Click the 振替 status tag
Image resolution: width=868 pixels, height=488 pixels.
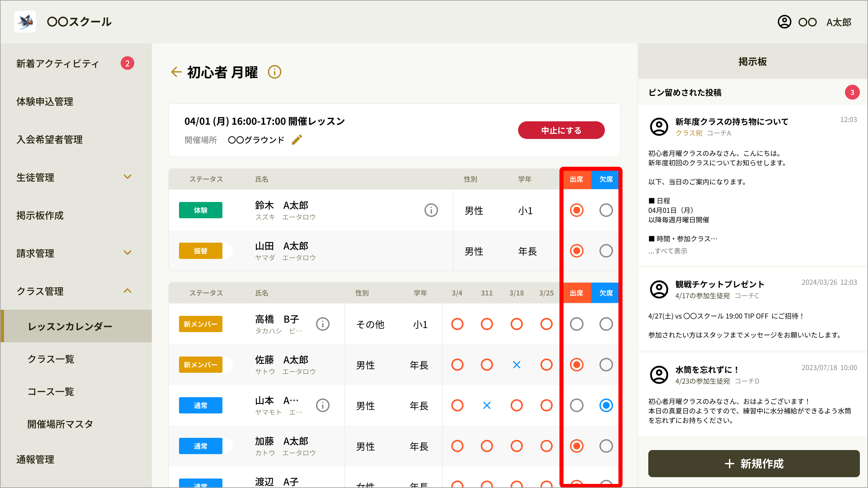click(201, 251)
